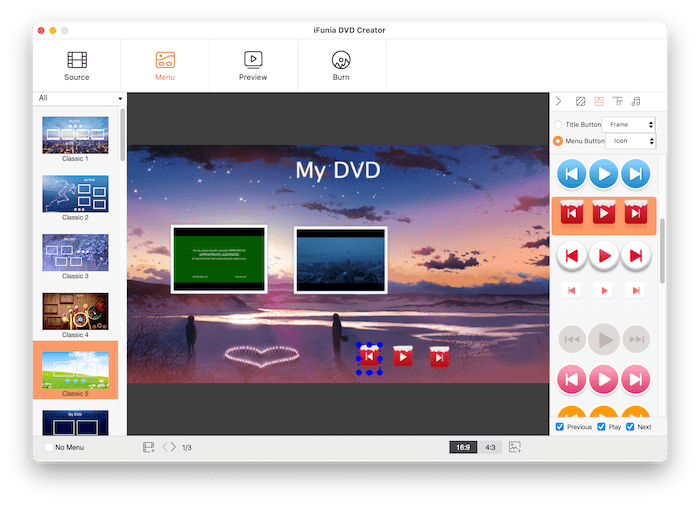Image resolution: width=700 pixels, height=505 pixels.
Task: Select the red next icon on canvas
Action: (x=439, y=356)
